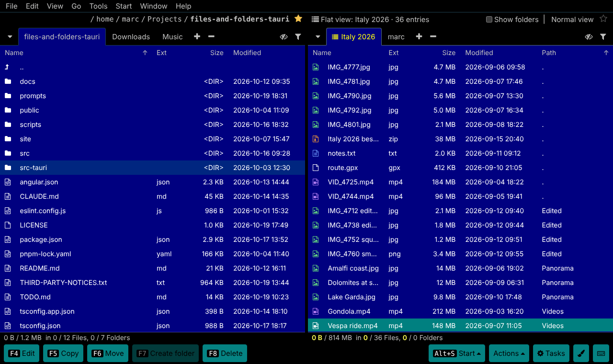Select the src-tauri folder row
Image resolution: width=613 pixels, height=364 pixels.
pos(153,168)
